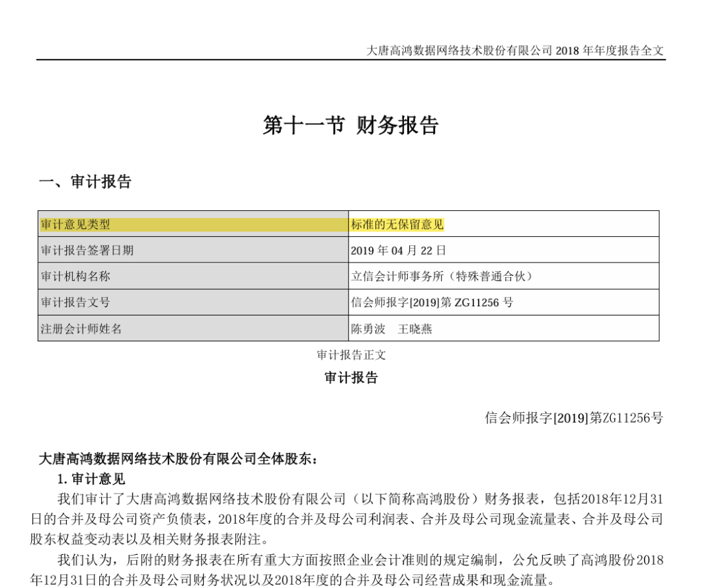This screenshot has height=588, width=714.
Task: Click the date value 2019 年 04 月 22 日
Action: (x=399, y=251)
